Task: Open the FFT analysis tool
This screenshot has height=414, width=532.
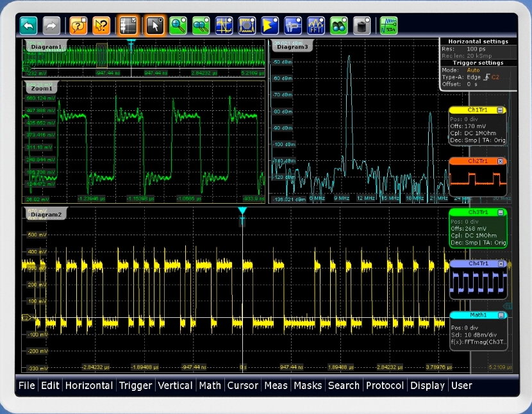Action: pos(315,26)
